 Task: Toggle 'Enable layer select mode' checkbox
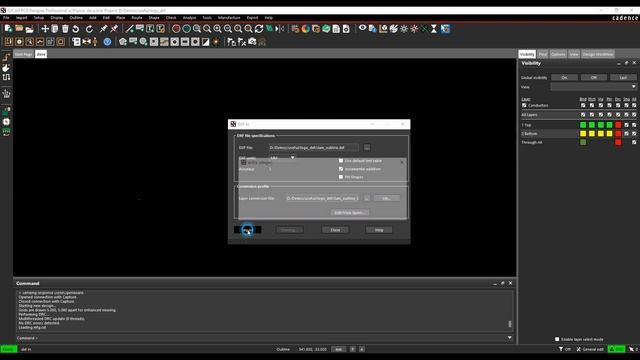557,339
